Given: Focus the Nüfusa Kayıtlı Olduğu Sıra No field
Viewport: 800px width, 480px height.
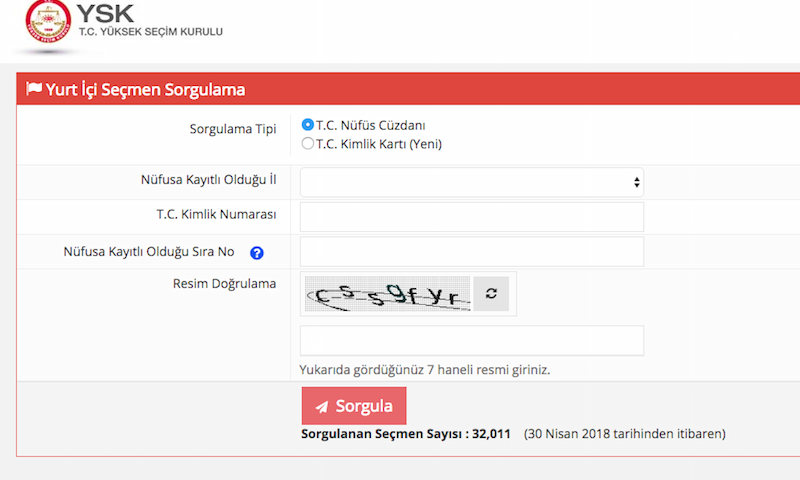Looking at the screenshot, I should pyautogui.click(x=471, y=251).
